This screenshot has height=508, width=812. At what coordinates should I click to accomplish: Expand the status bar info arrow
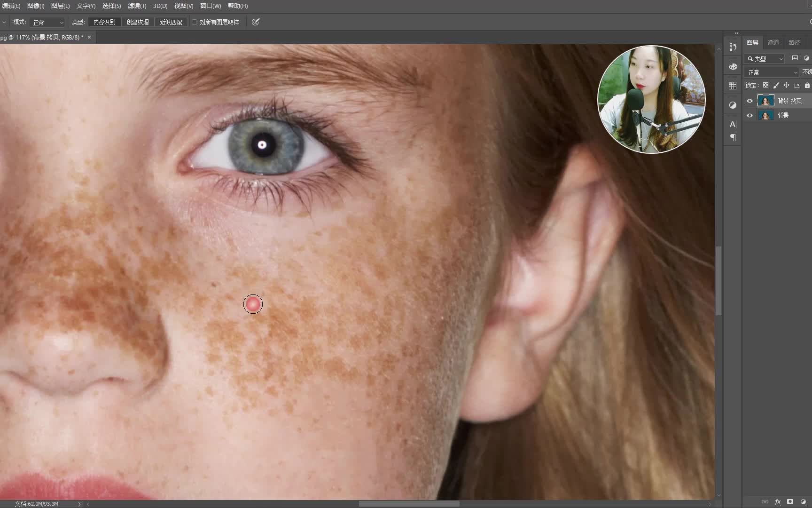(79, 504)
